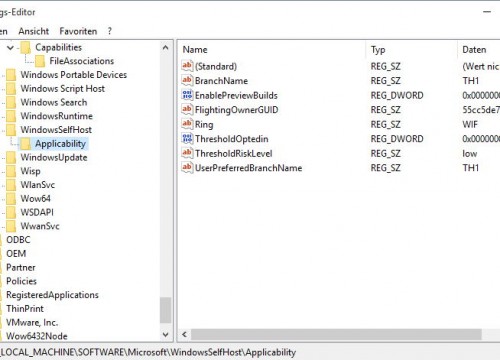Click the tree pane vertical scrollbar thumb
The height and width of the screenshot is (360, 500).
[165, 310]
